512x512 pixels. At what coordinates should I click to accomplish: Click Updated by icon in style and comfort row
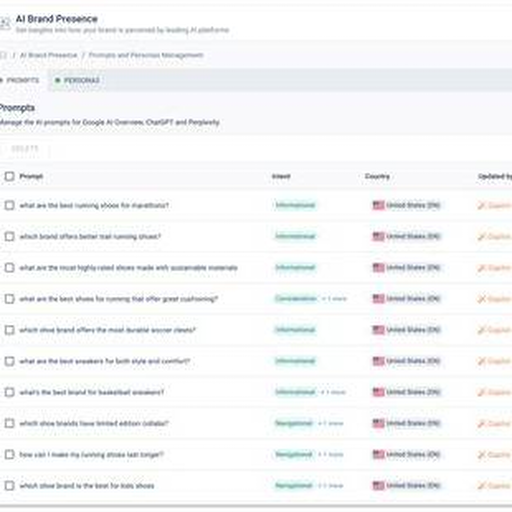coord(481,361)
